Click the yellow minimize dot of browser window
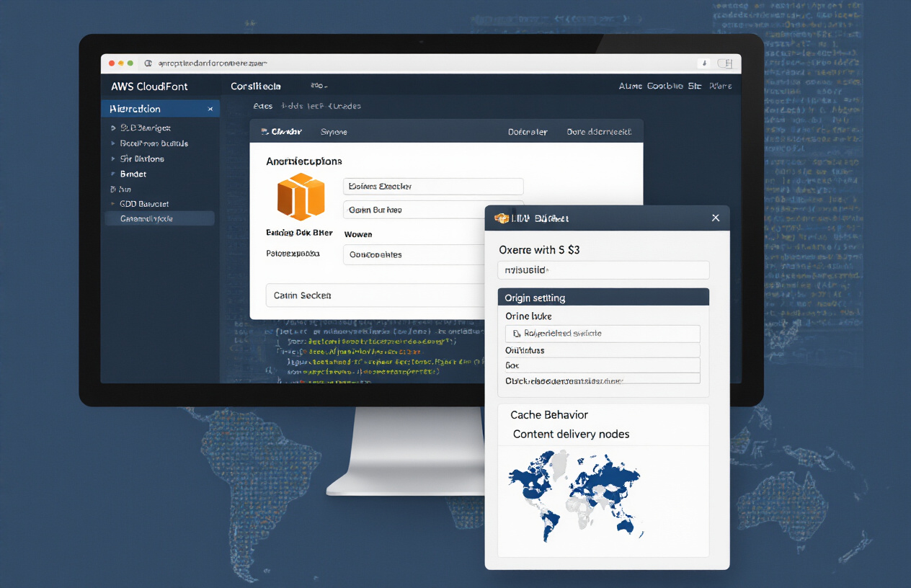 121,63
